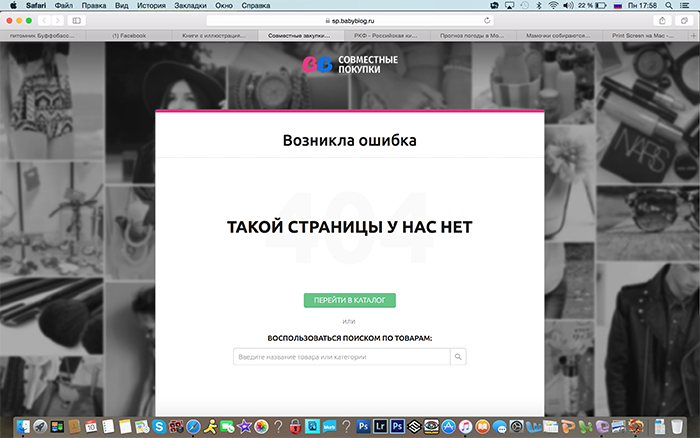Launch Lightroom (Lr) from the dock
700x438 pixels.
pyautogui.click(x=380, y=426)
